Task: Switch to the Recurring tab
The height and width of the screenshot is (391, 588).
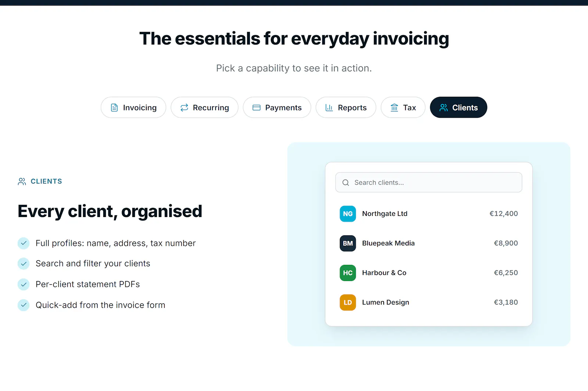Action: 204,107
